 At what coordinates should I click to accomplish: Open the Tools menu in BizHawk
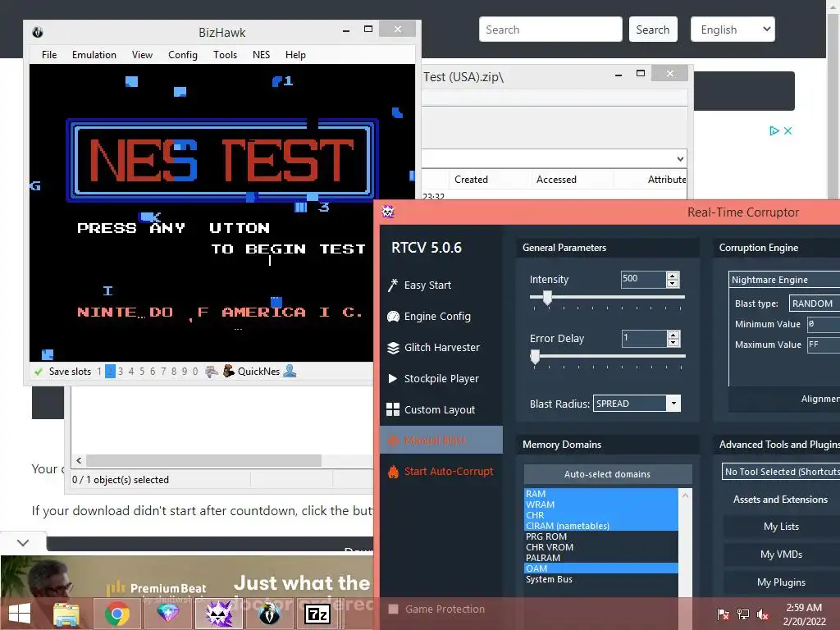(x=225, y=55)
